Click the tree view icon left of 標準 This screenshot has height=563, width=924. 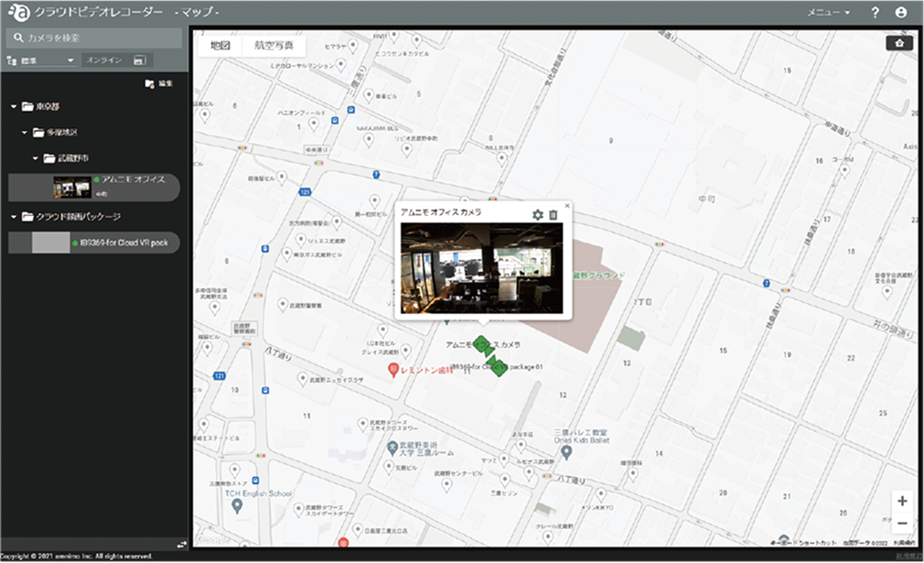(11, 60)
